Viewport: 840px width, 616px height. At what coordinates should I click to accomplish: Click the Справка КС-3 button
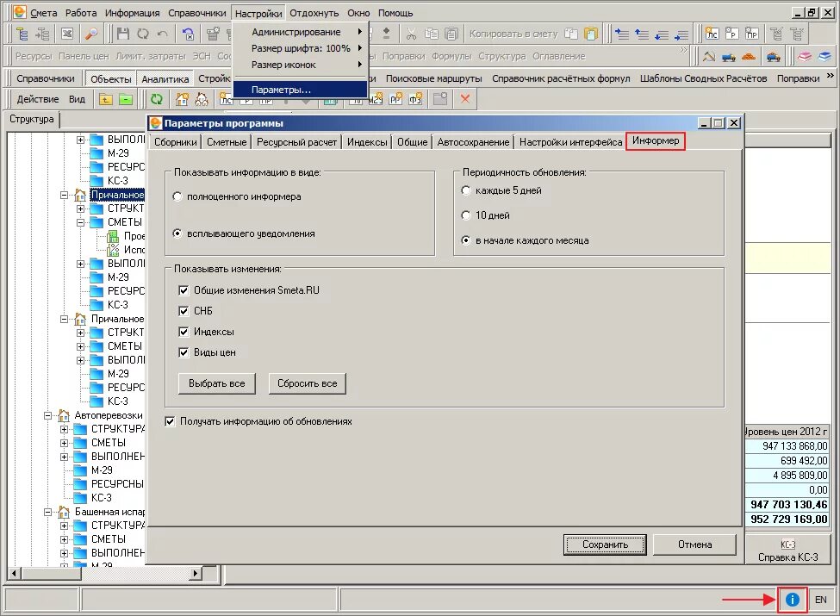click(787, 551)
